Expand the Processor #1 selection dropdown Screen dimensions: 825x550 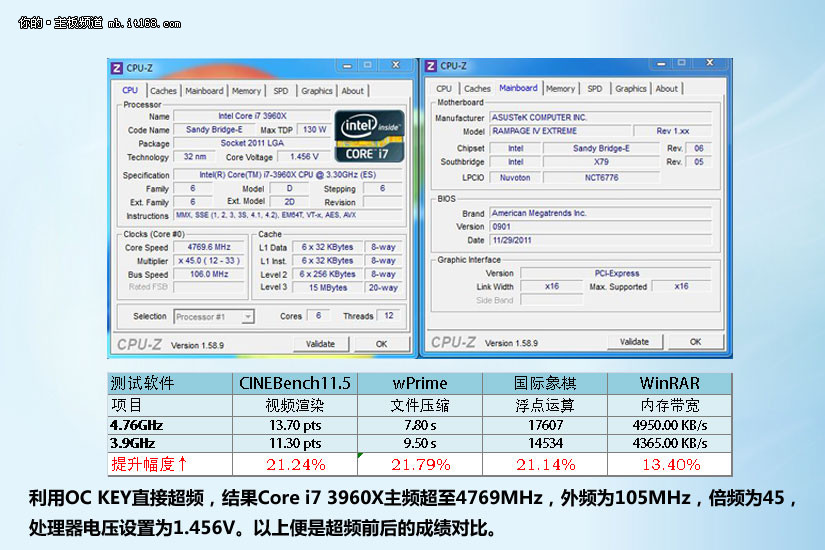pos(247,316)
